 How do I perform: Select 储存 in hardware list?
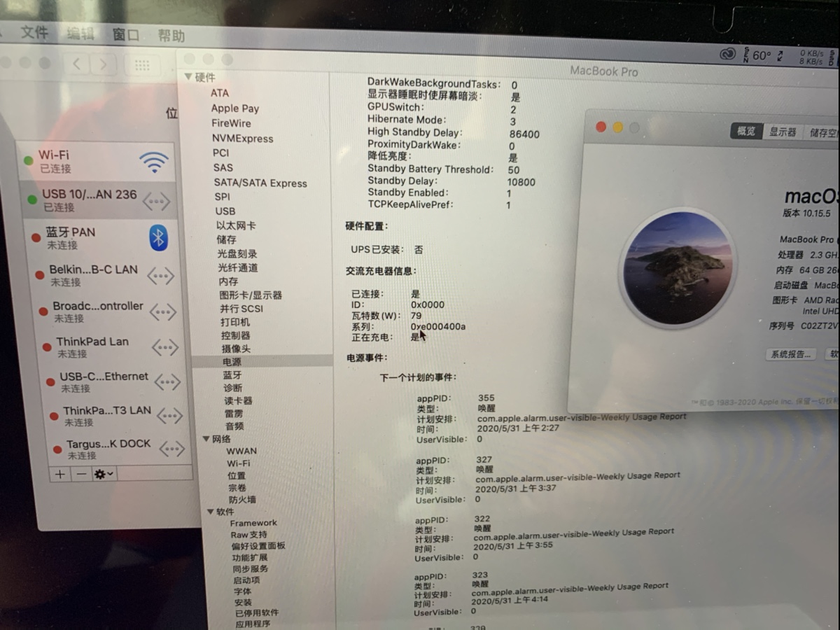226,239
